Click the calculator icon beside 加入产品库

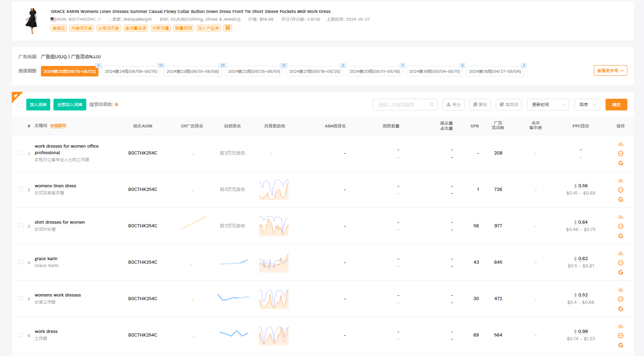228,28
